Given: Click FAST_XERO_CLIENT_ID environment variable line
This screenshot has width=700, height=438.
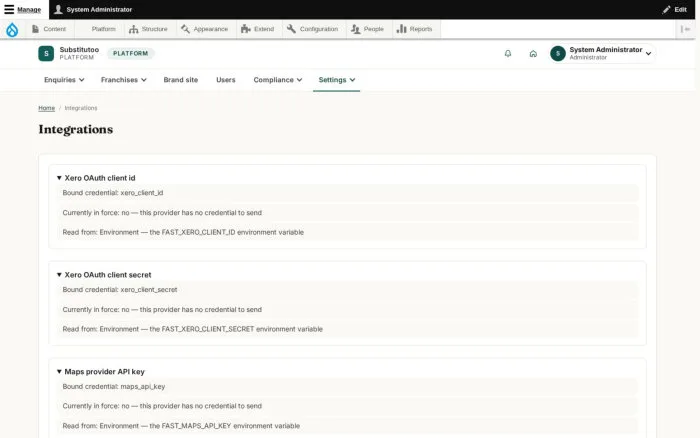Looking at the screenshot, I should click(x=183, y=232).
